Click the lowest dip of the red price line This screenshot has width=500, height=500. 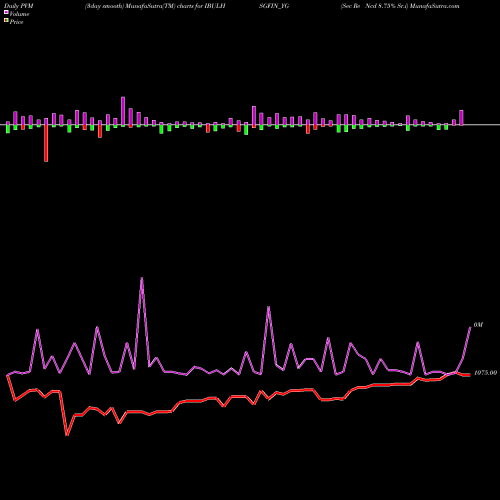(67, 434)
